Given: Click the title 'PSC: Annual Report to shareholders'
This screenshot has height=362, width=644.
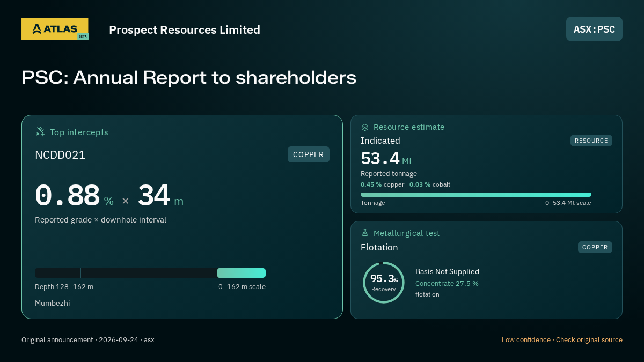Looking at the screenshot, I should coord(189,77).
